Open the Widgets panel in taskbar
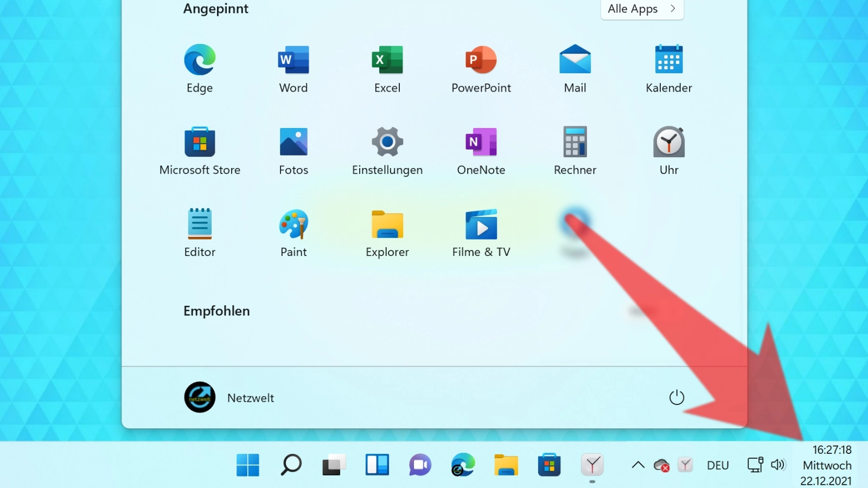This screenshot has height=488, width=868. point(377,465)
